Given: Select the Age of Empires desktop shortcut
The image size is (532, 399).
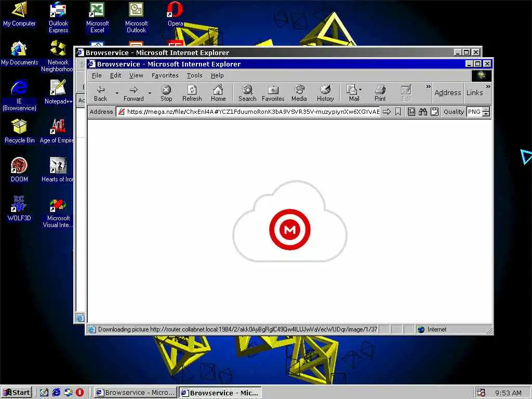Looking at the screenshot, I should 57,131.
